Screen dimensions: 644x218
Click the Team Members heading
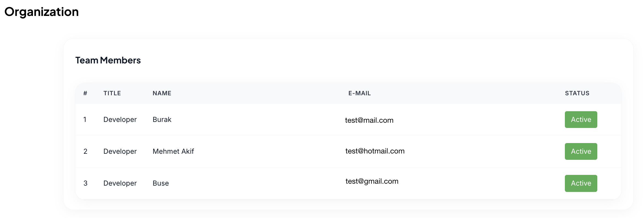[x=108, y=60]
